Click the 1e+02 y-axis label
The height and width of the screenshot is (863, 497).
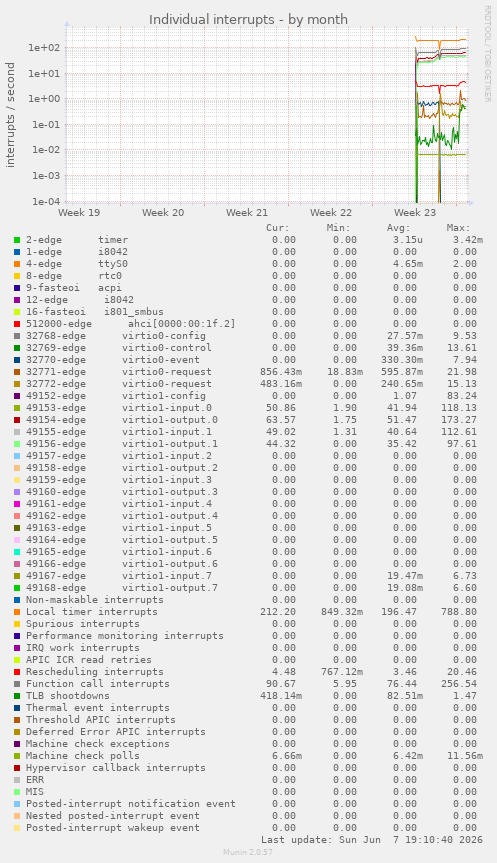[x=43, y=48]
